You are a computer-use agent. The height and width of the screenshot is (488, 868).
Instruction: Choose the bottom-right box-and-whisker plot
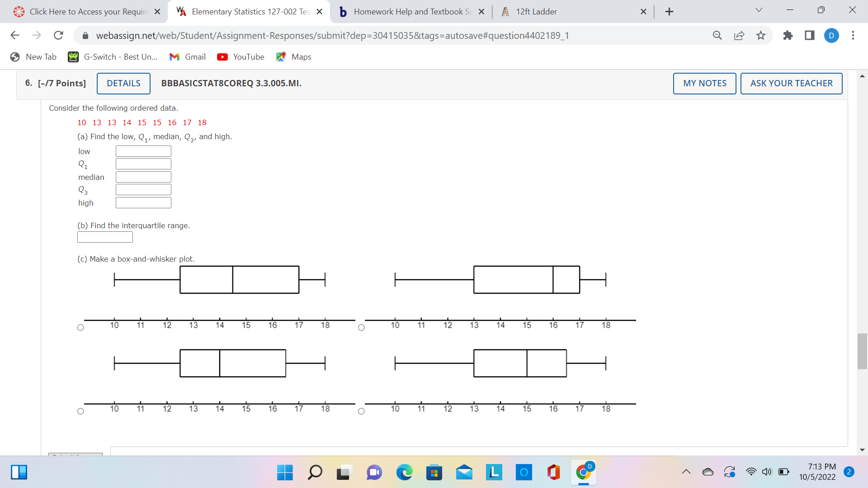coord(362,410)
